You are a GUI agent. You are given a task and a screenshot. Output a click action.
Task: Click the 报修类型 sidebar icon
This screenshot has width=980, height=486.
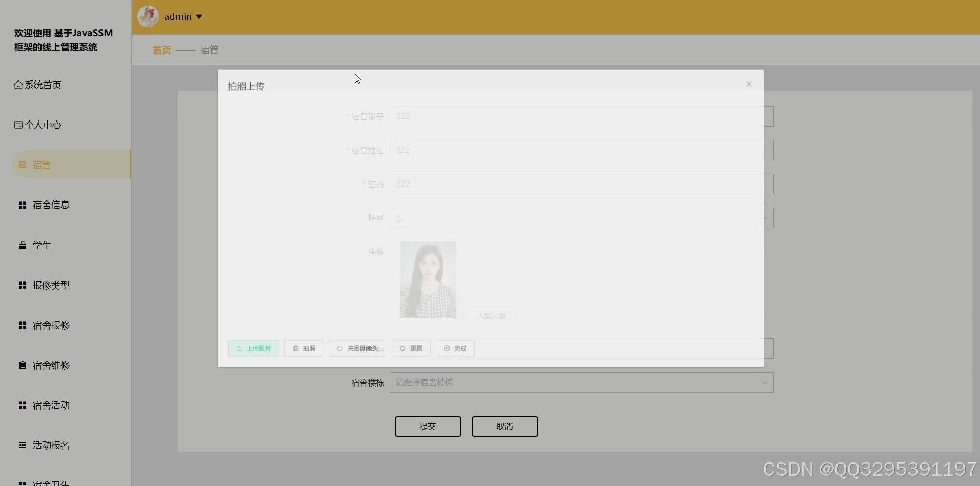22,285
